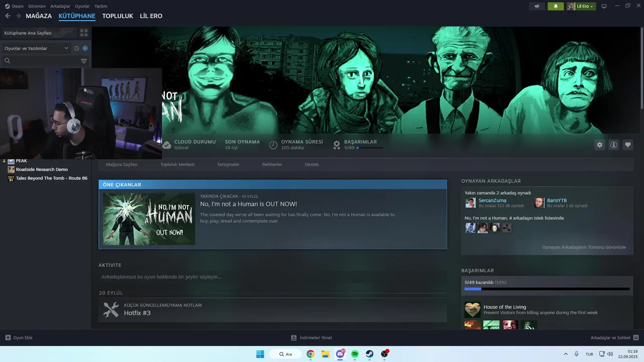
Task: Open the Topluluk Merkezi link
Action: coord(177,164)
